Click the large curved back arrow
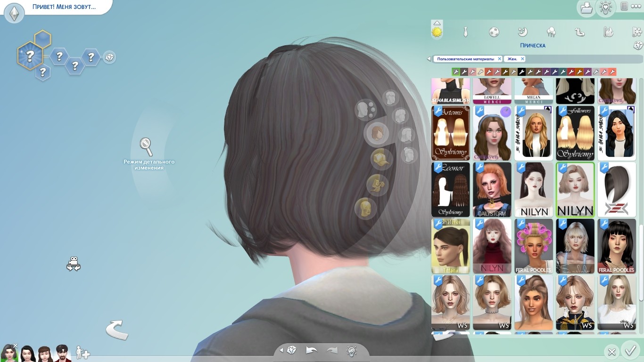The image size is (644, 362). [x=116, y=329]
